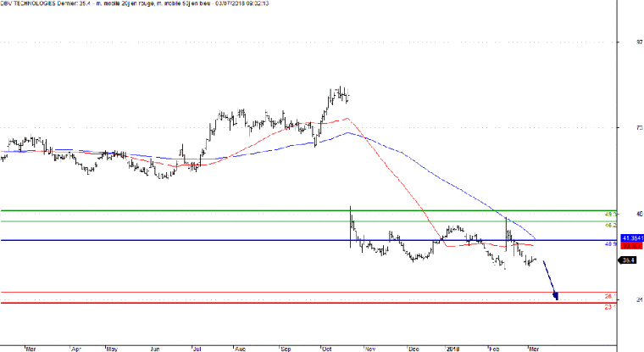Click the green 49.3 resistance label
Screen dimensions: 644x352
(x=611, y=215)
